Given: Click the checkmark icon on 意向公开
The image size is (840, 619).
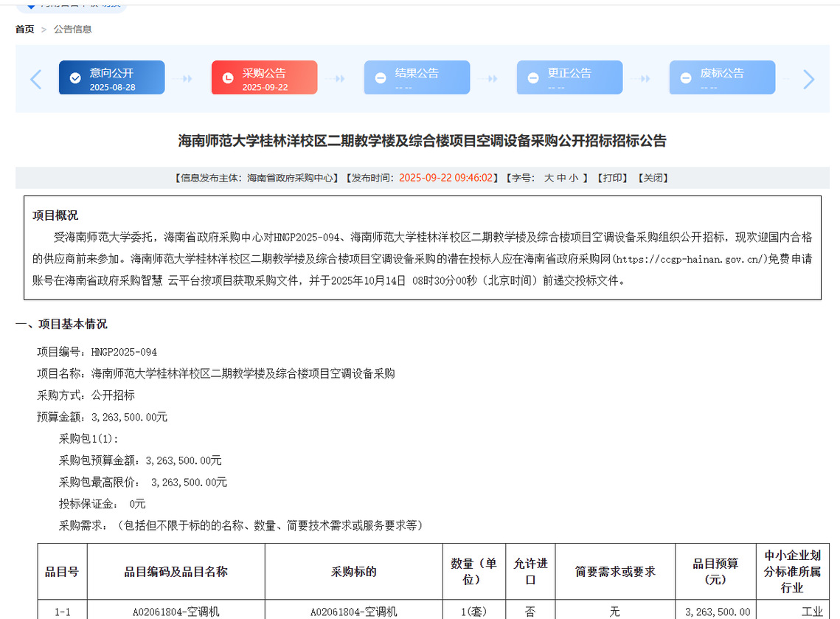Looking at the screenshot, I should tap(75, 78).
